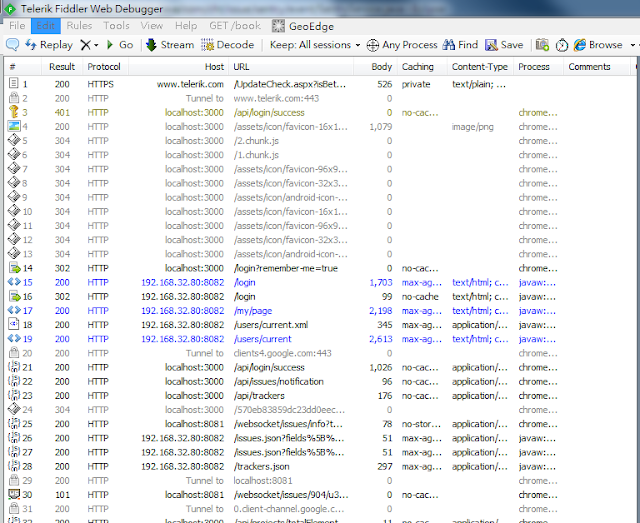Click the image/png content-type cell
This screenshot has height=523, width=640.
tap(473, 127)
